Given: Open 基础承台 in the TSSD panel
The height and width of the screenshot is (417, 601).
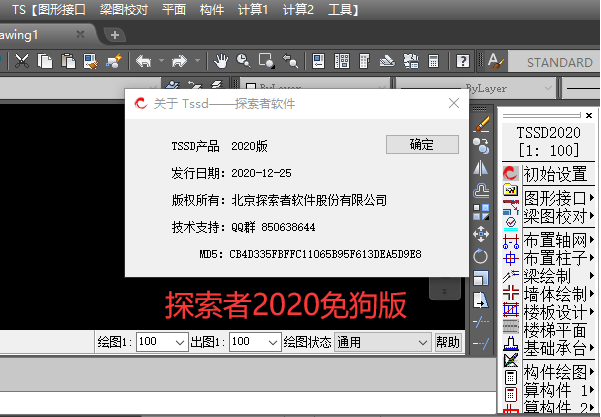Looking at the screenshot, I should point(555,348).
